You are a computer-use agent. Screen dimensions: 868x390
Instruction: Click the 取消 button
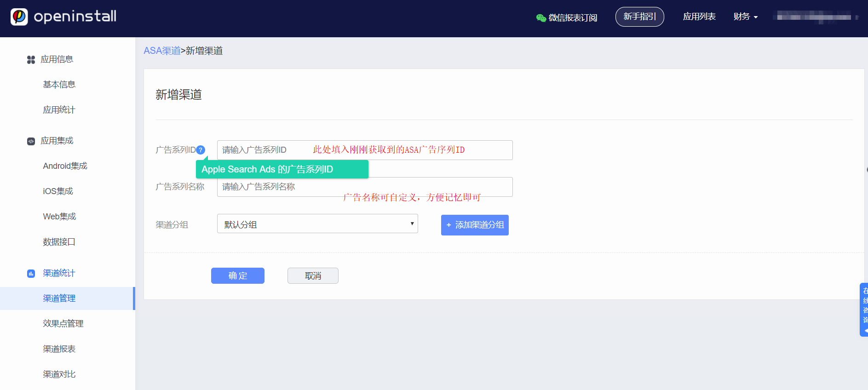point(313,276)
